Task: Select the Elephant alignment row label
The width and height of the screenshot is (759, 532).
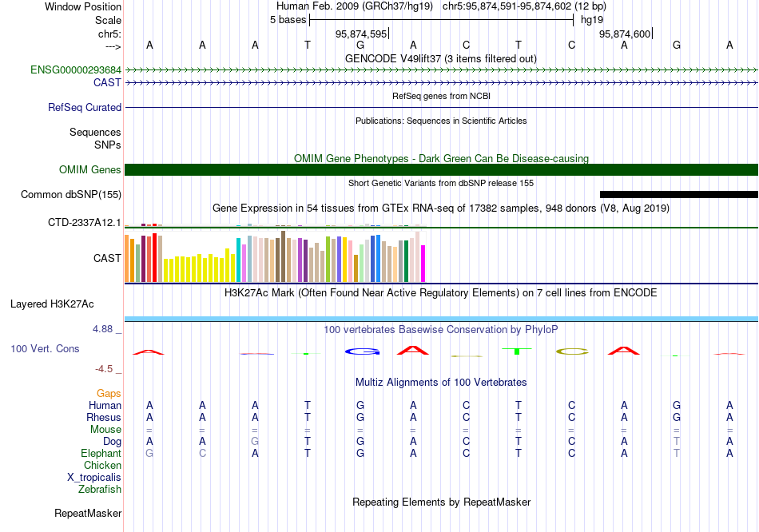Action: 101,453
